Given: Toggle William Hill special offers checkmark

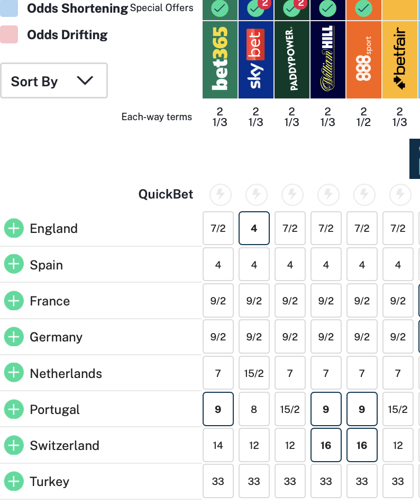Looking at the screenshot, I should [328, 8].
